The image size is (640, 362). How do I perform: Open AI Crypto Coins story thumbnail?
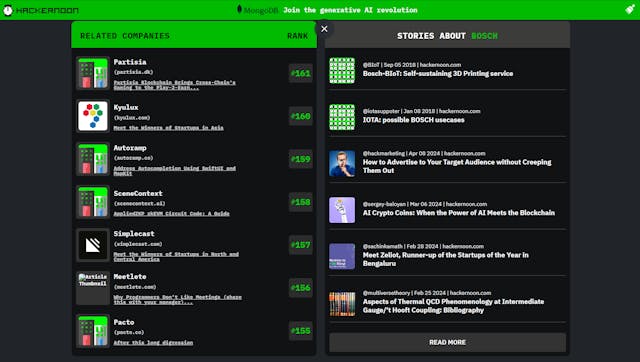click(x=342, y=210)
